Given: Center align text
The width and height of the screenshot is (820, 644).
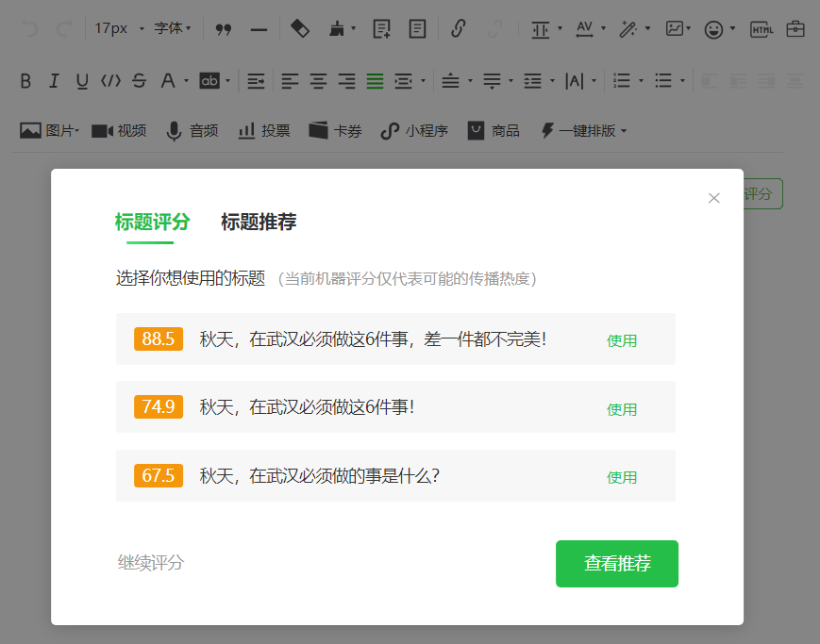Looking at the screenshot, I should coord(319,81).
